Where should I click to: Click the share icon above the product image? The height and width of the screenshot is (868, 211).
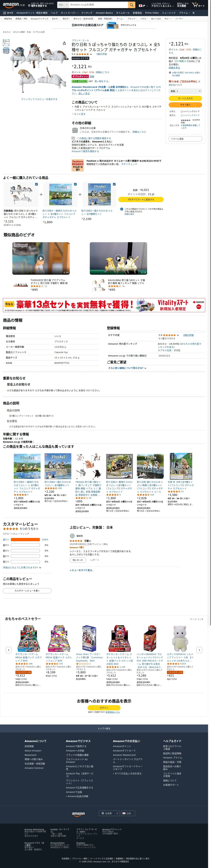click(x=64, y=43)
